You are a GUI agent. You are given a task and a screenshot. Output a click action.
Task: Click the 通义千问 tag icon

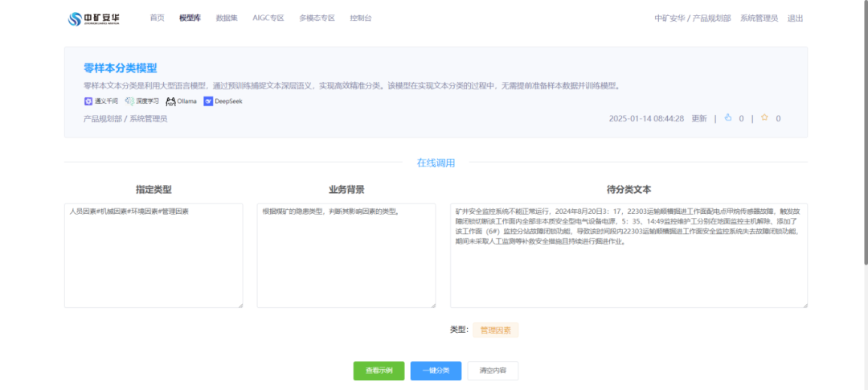coord(88,101)
